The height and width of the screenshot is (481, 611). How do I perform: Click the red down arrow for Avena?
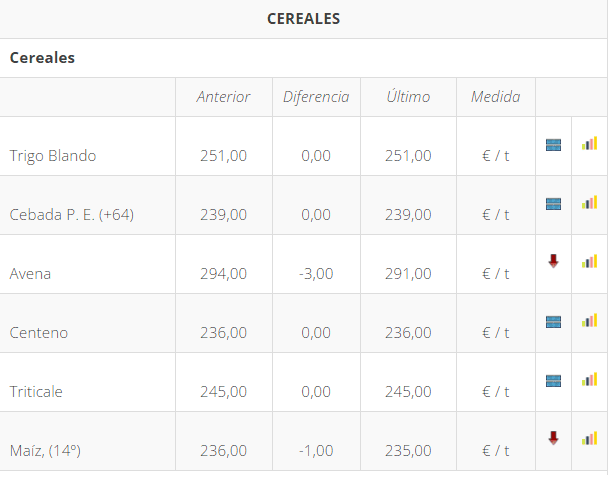tap(553, 261)
